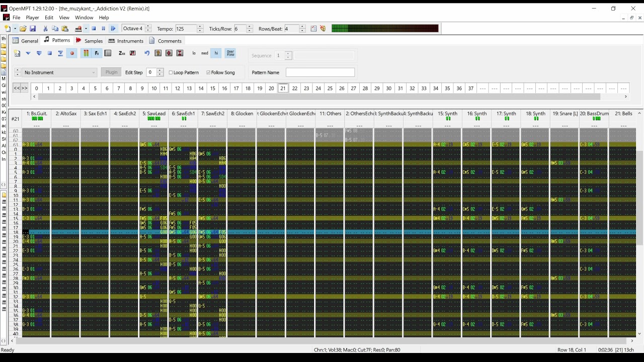This screenshot has height=362, width=644.
Task: Open the No Instrument dropdown
Action: [59, 72]
